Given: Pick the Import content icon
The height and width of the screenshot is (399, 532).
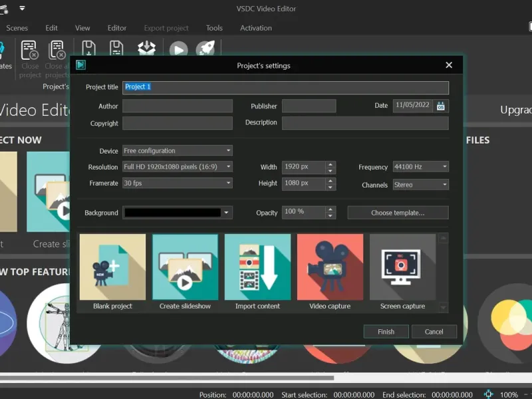Looking at the screenshot, I should (x=257, y=267).
